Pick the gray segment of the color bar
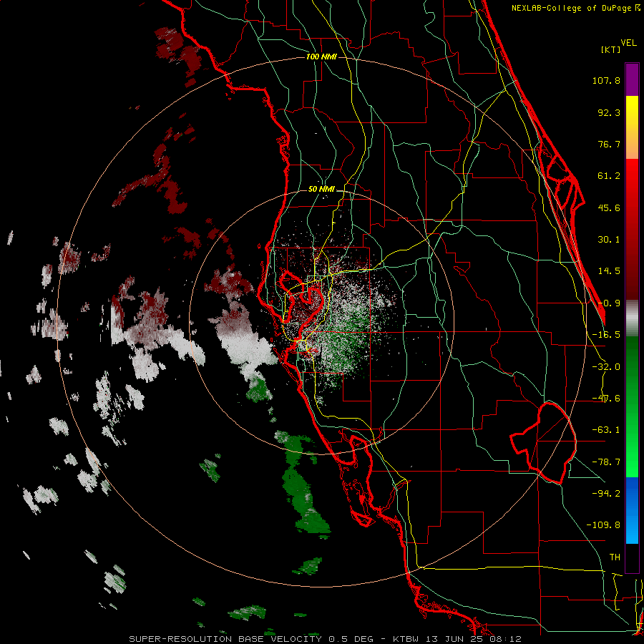The image size is (644, 644). pos(632,318)
